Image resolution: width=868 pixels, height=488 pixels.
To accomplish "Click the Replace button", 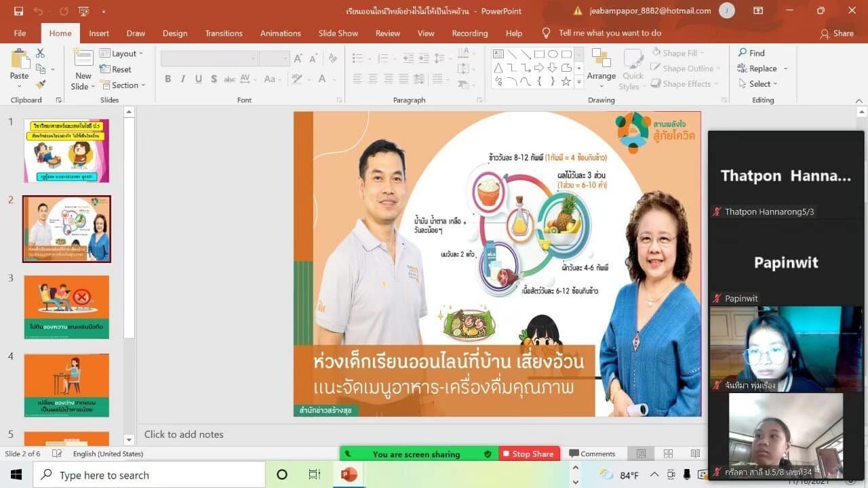I will point(757,68).
